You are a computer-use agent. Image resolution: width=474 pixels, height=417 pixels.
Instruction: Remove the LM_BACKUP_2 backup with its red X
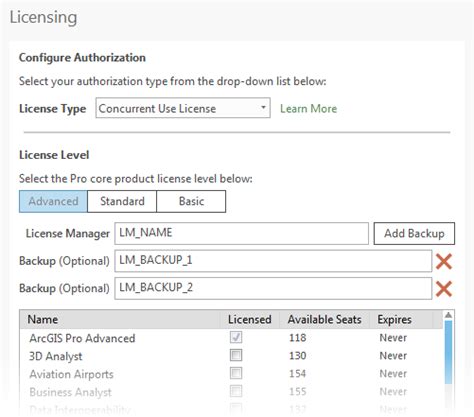pos(444,289)
